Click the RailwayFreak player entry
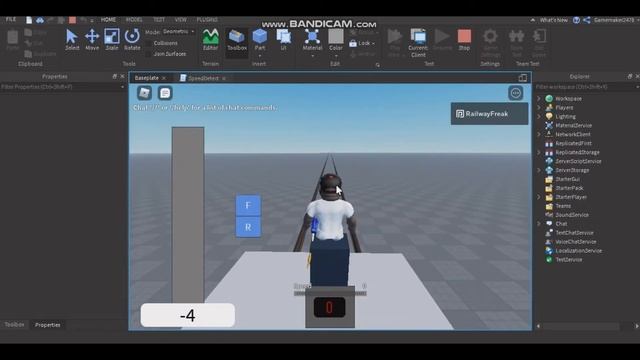The width and height of the screenshot is (640, 360). coord(489,114)
